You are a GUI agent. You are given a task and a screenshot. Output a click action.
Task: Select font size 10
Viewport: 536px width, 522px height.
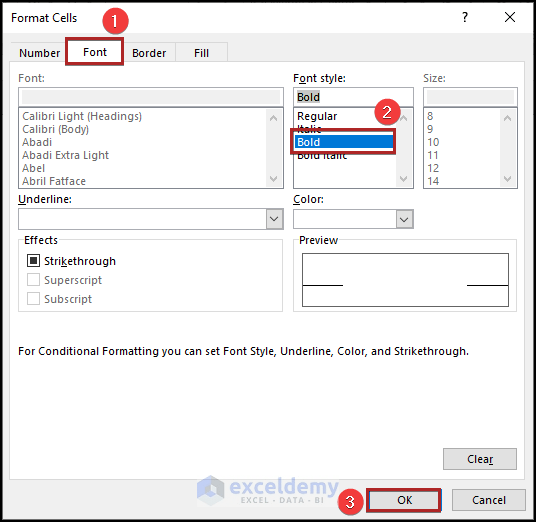tap(433, 142)
